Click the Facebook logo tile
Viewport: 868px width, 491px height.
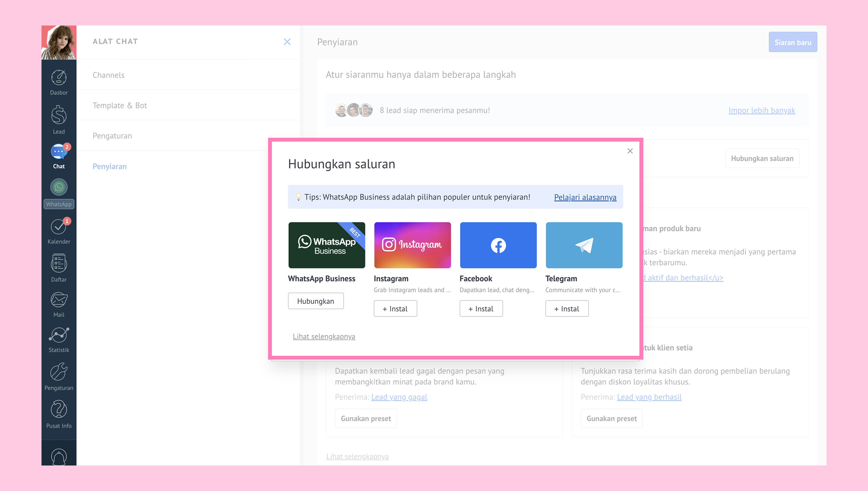point(498,245)
